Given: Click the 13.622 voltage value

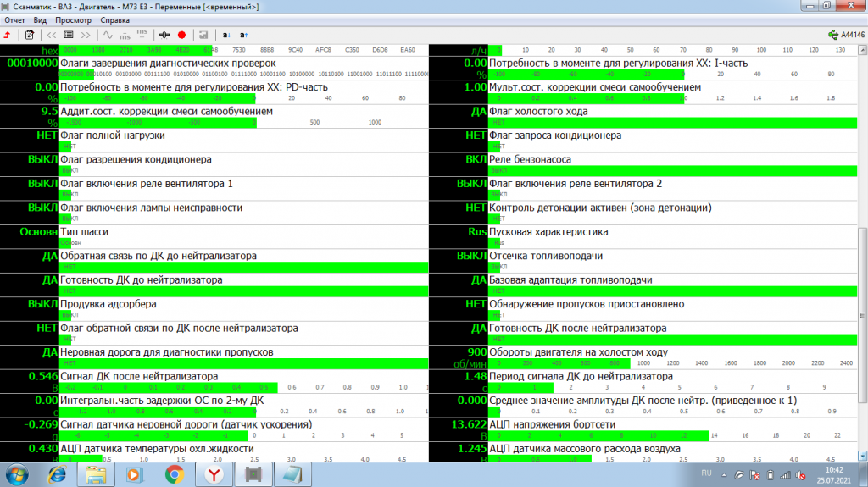Looking at the screenshot, I should pyautogui.click(x=469, y=424).
